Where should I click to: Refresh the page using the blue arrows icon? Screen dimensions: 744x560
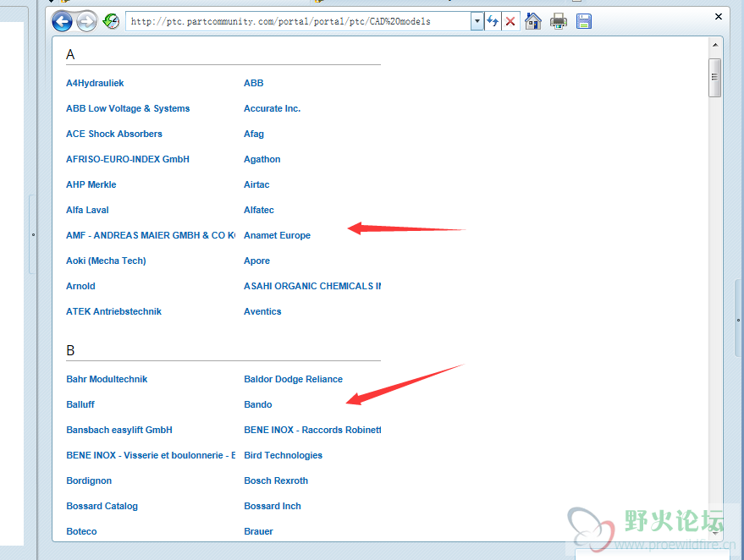click(493, 21)
